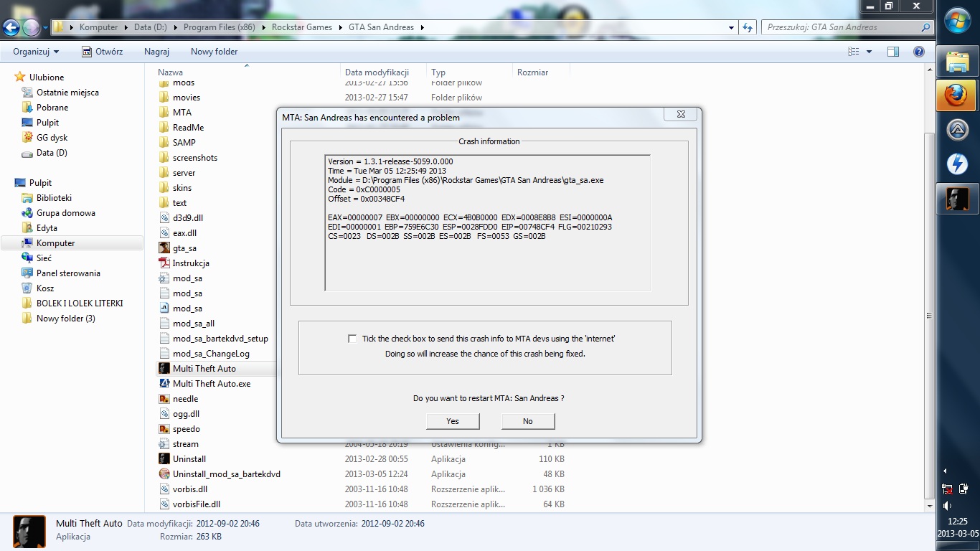Open the view options dropdown arrow
980x551 pixels.
point(869,52)
